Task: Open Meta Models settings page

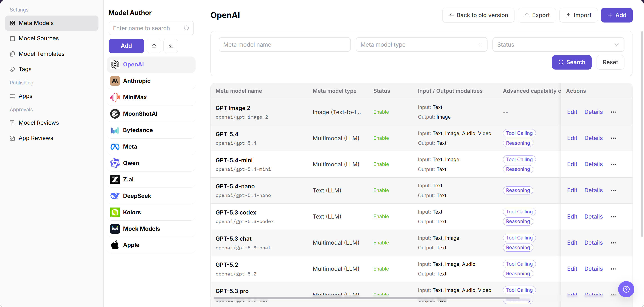Action: click(52, 23)
